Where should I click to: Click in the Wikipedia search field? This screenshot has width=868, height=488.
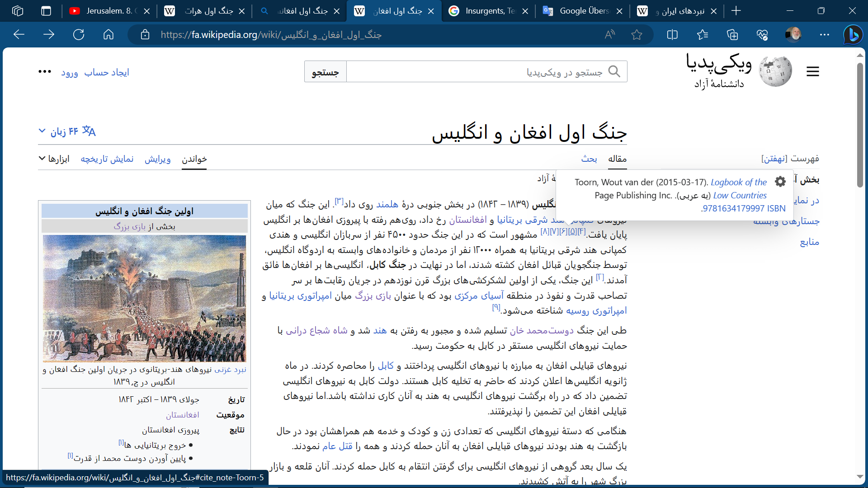[479, 72]
